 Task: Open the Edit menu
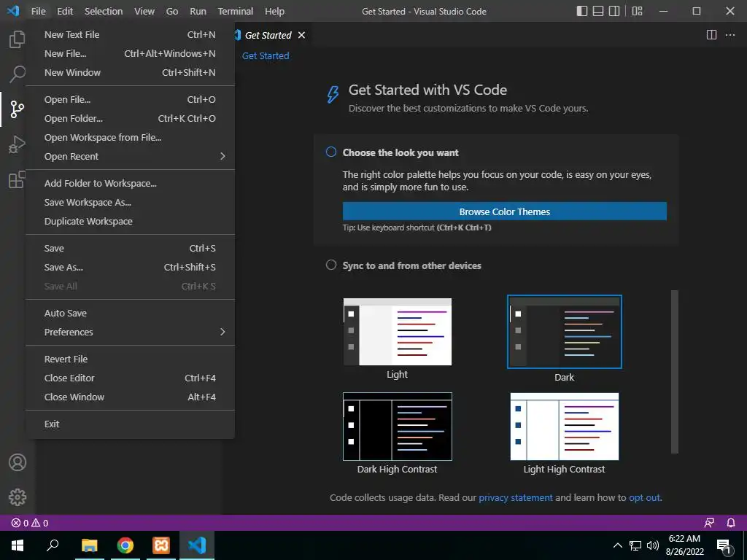click(65, 11)
